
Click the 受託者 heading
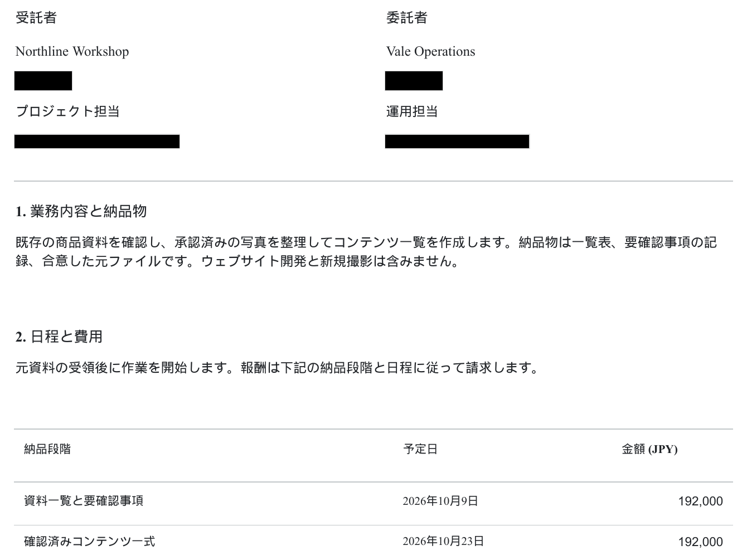coord(36,18)
